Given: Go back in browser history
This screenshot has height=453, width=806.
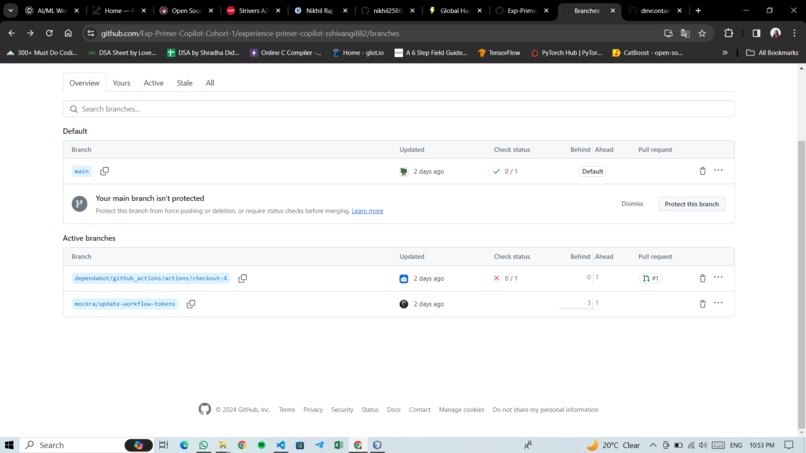Looking at the screenshot, I should pos(11,33).
